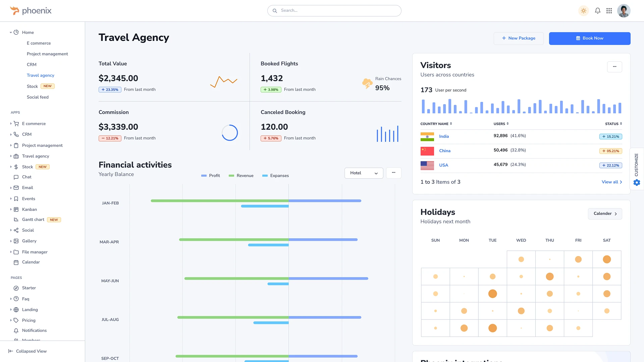Click the Gantt chart icon
Image resolution: width=644 pixels, height=362 pixels.
point(16,220)
